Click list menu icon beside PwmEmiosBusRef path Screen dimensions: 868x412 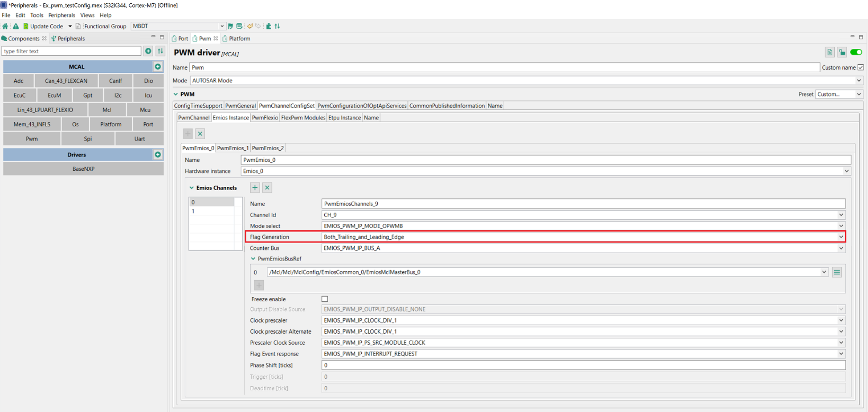pos(837,272)
